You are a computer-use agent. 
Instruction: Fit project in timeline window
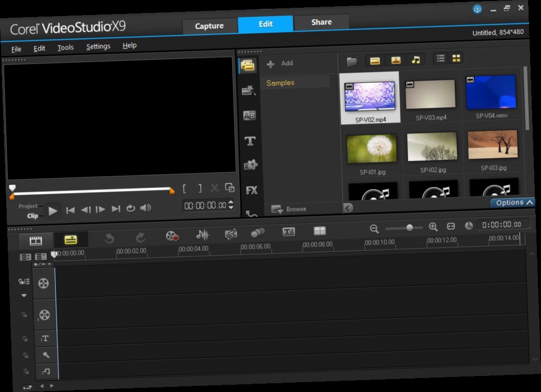click(x=451, y=226)
